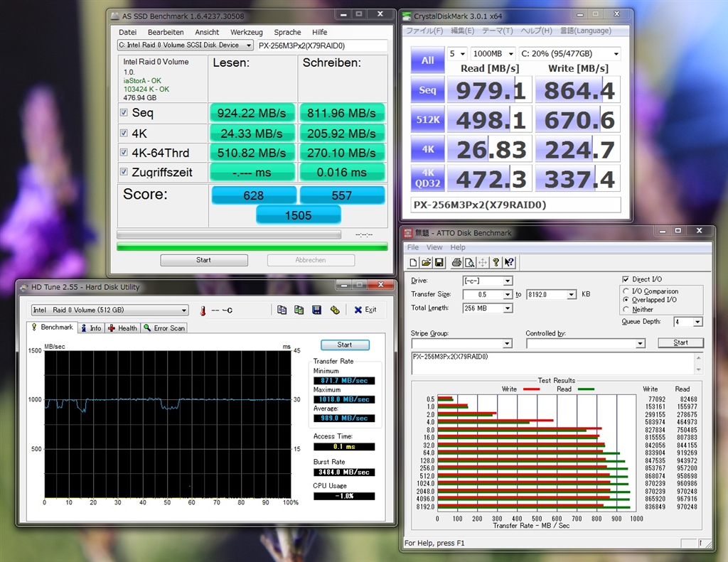
Task: Click ATTO description text box
Action: [553, 363]
